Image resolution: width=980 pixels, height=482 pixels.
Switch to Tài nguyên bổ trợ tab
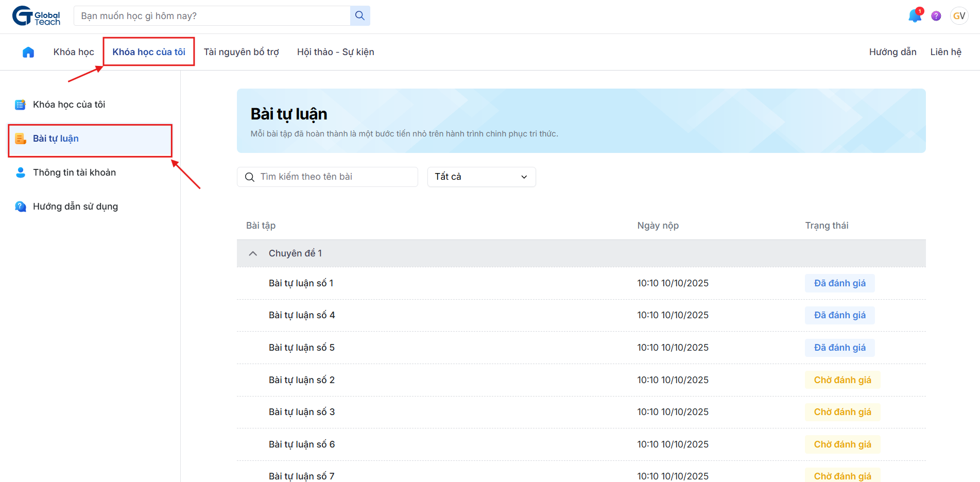tap(241, 52)
